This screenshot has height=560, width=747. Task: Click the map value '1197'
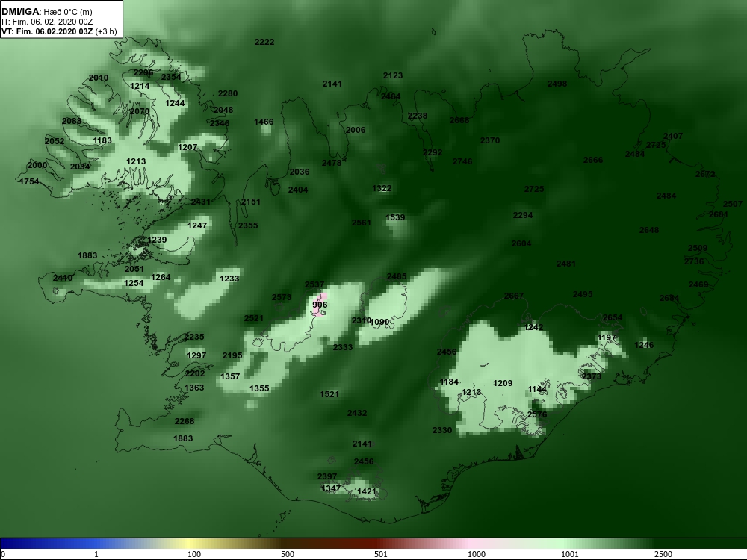[607, 337]
